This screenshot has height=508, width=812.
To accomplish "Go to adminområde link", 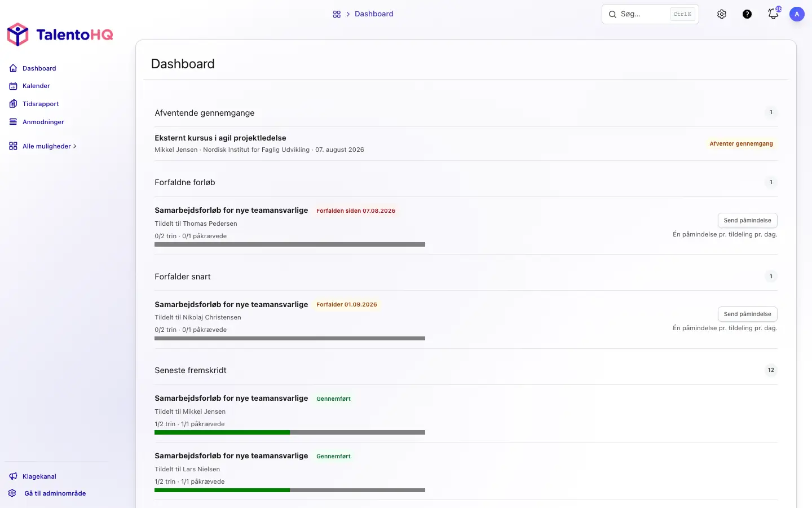I will click(x=55, y=493).
